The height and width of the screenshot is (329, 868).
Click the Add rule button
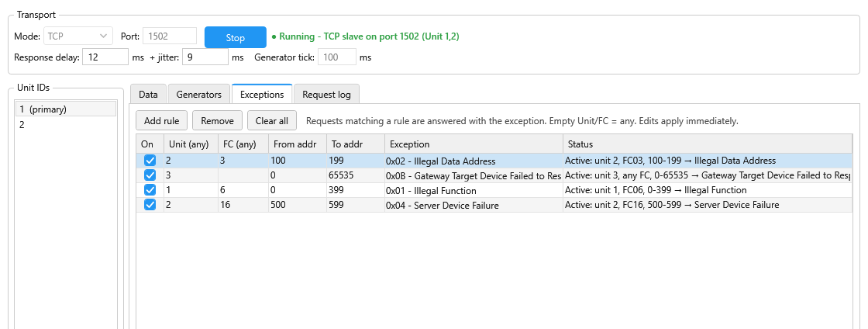click(x=162, y=121)
